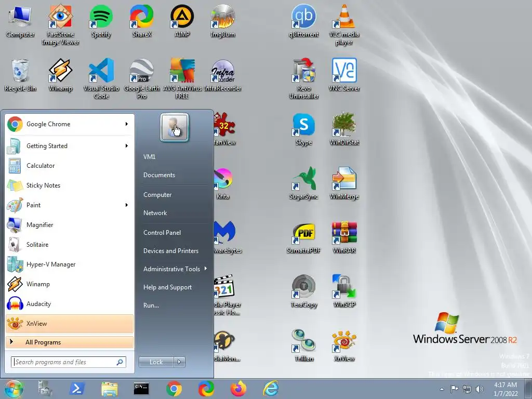532x399 pixels.
Task: Open Hyper-V Manager in Start menu
Action: coord(70,264)
